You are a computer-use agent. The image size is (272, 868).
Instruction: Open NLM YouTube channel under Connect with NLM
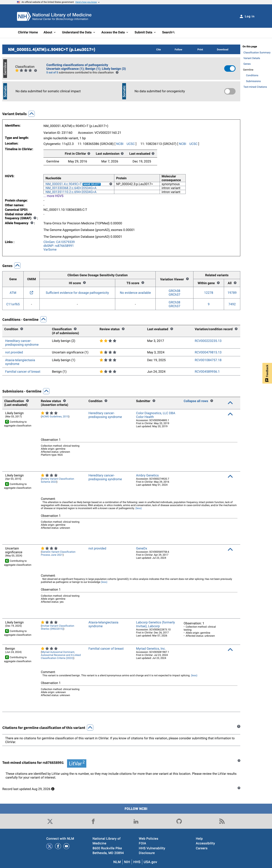[x=66, y=846]
